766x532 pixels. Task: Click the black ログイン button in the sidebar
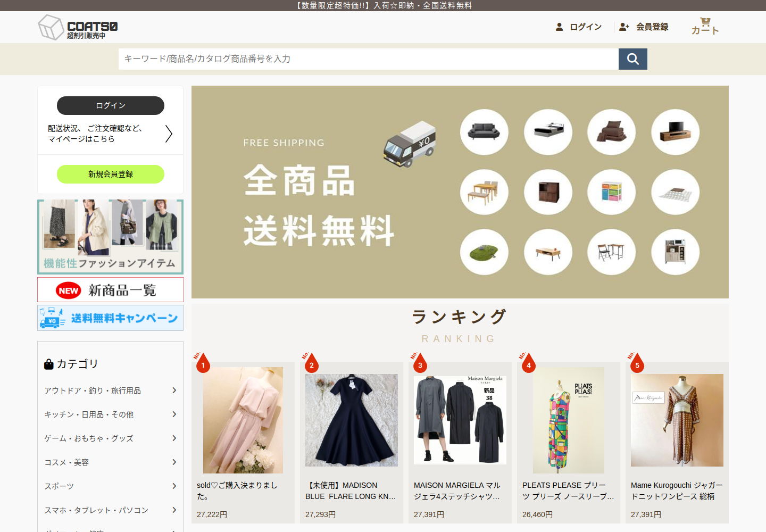(111, 105)
